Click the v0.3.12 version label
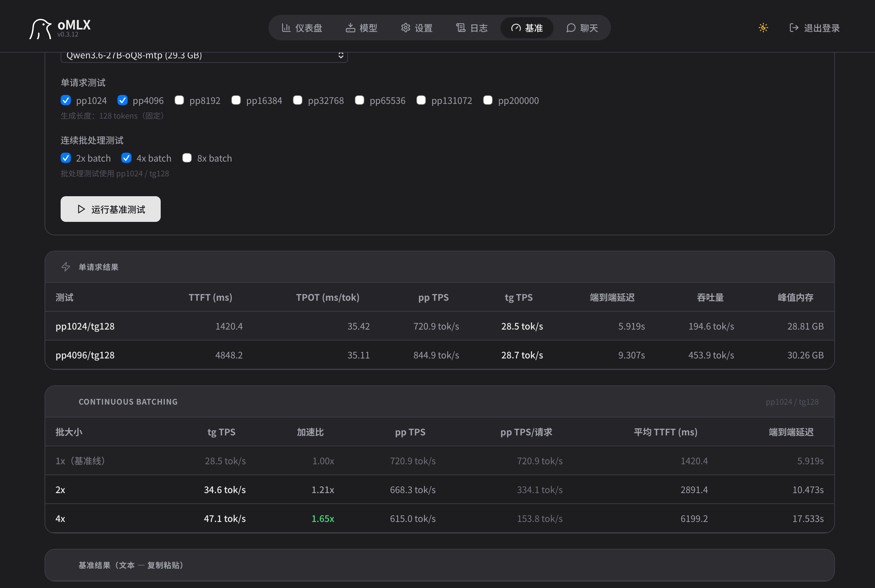Screen dimensions: 875x588 click(x=68, y=35)
